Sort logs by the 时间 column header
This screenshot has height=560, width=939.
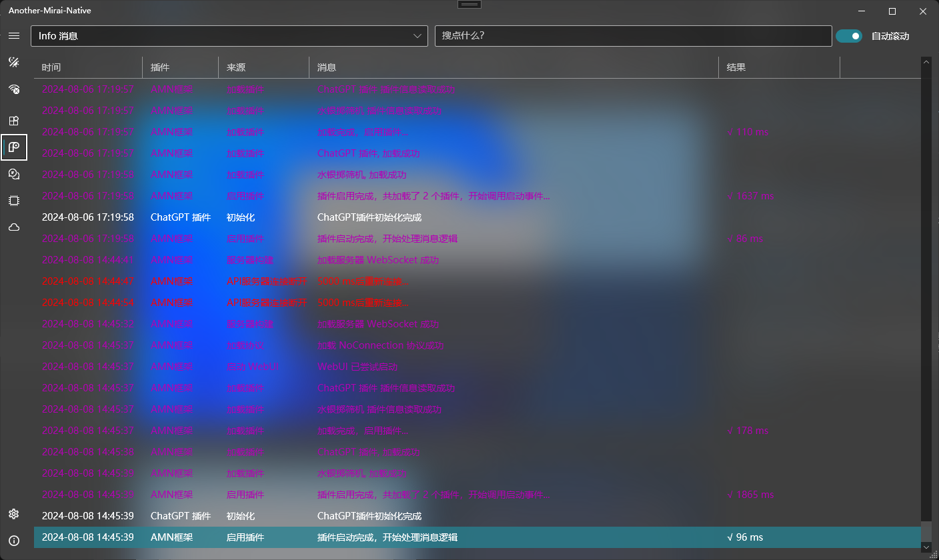pos(88,67)
